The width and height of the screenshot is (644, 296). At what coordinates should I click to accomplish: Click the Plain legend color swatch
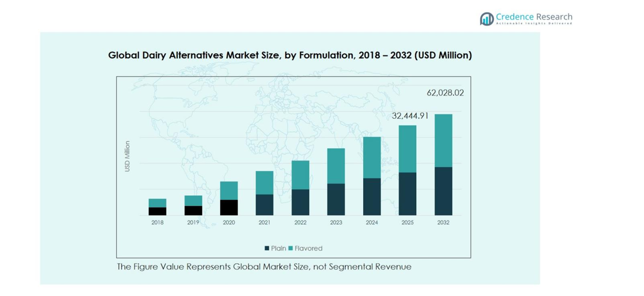coord(267,249)
